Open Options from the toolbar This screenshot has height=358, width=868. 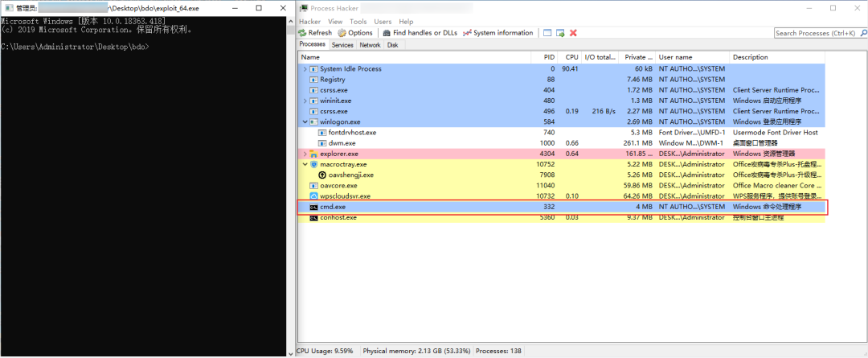click(x=355, y=33)
